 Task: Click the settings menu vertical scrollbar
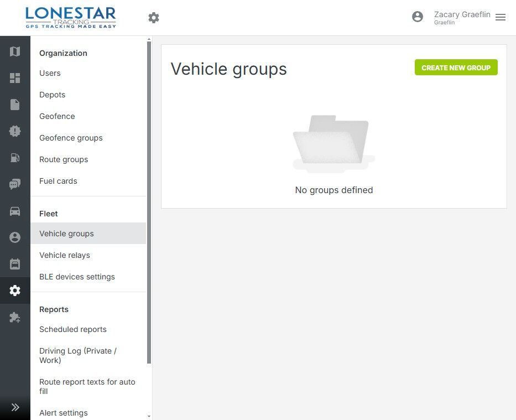point(149,203)
